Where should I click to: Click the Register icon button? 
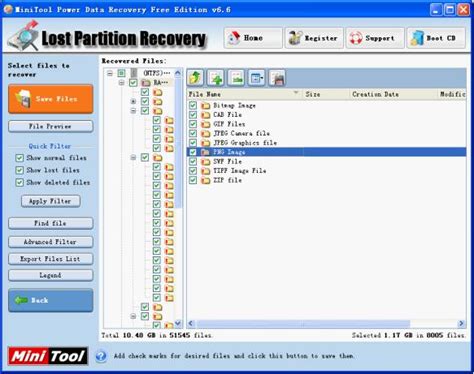(x=314, y=38)
